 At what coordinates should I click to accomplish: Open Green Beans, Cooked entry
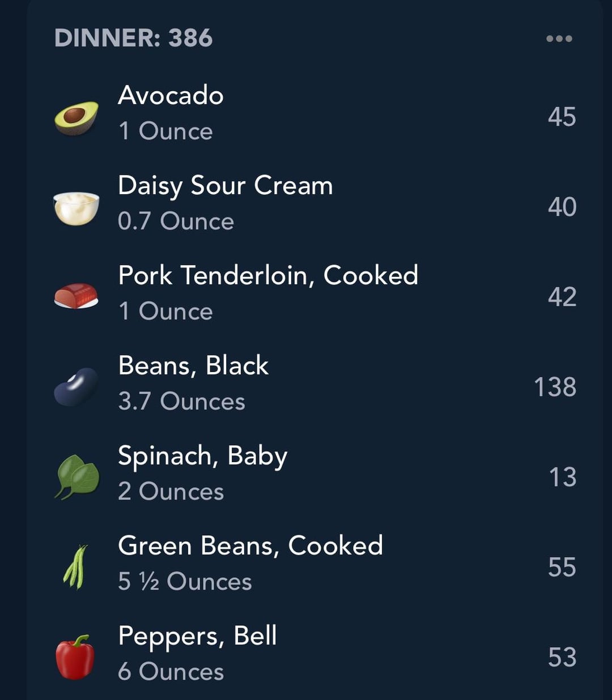(x=250, y=545)
